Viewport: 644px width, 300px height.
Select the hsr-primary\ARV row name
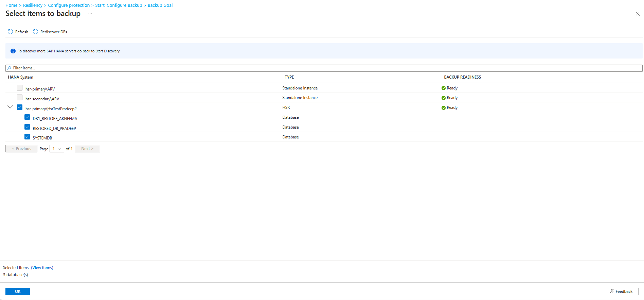[40, 89]
